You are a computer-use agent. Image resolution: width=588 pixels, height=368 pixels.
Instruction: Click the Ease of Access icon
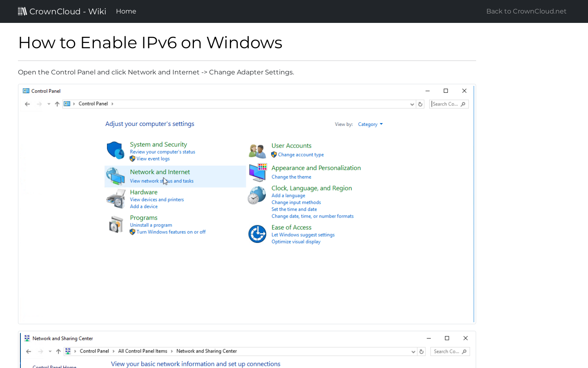point(257,234)
